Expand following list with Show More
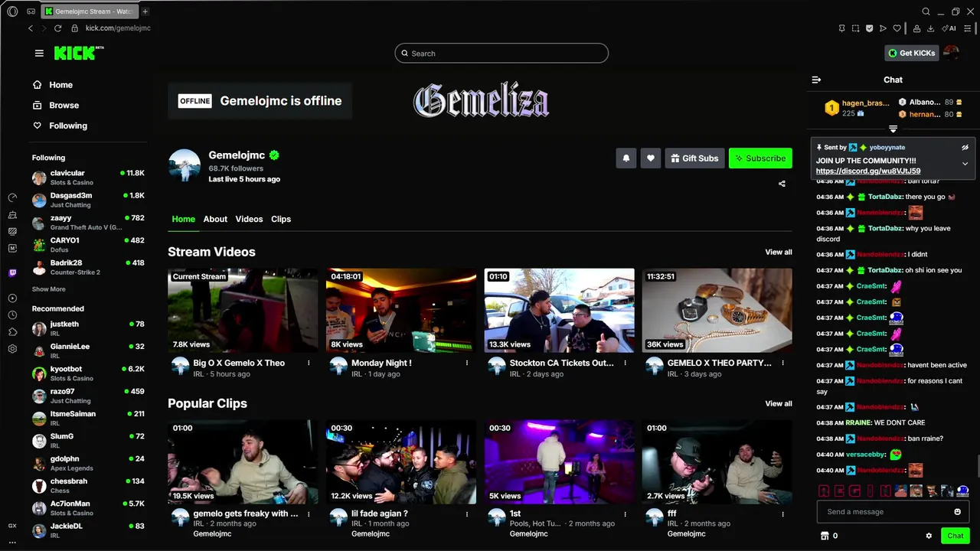980x551 pixels. (x=48, y=289)
